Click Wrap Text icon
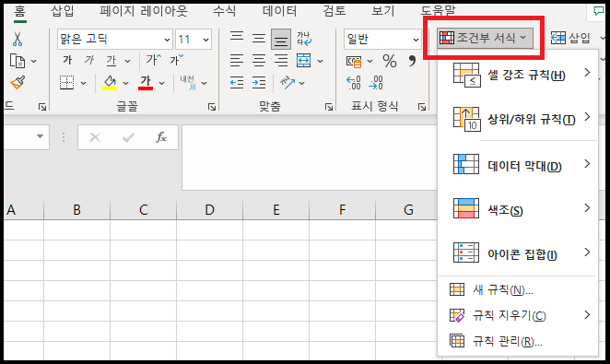 (304, 39)
